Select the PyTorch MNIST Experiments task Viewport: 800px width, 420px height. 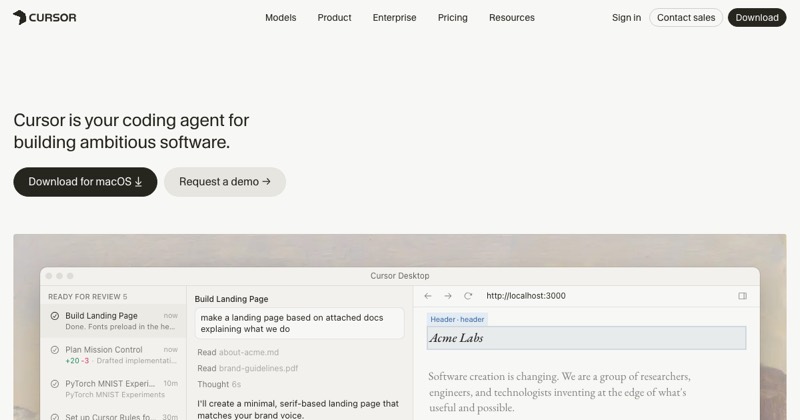tap(113, 389)
